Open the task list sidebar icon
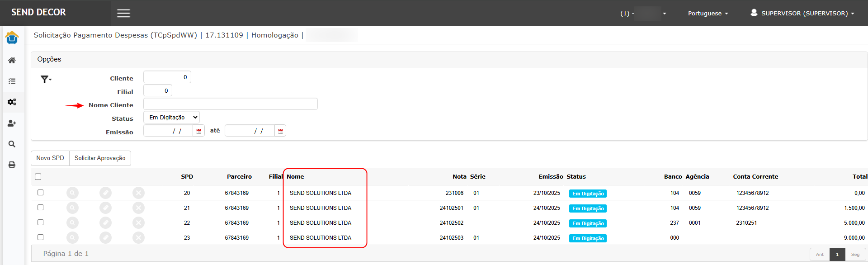The height and width of the screenshot is (265, 868). coord(12,81)
